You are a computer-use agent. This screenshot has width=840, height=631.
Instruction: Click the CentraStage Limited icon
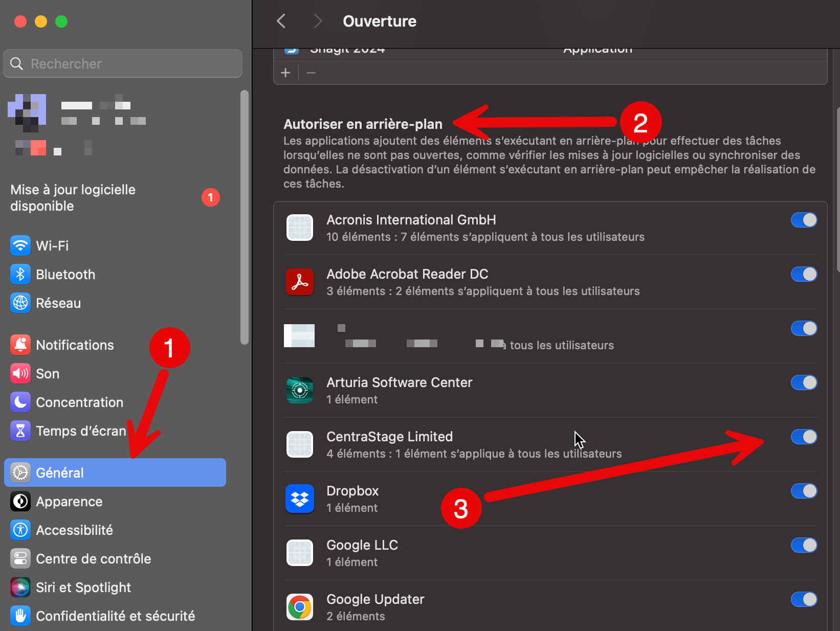(300, 445)
